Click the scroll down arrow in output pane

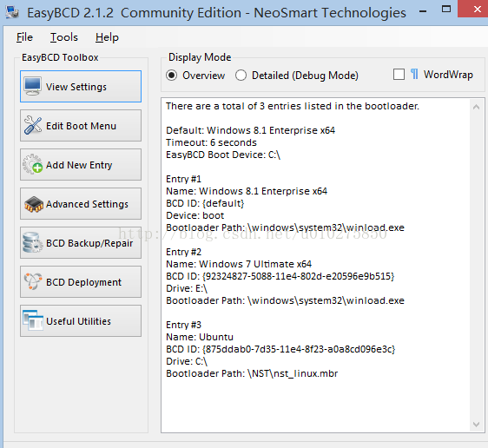click(476, 425)
